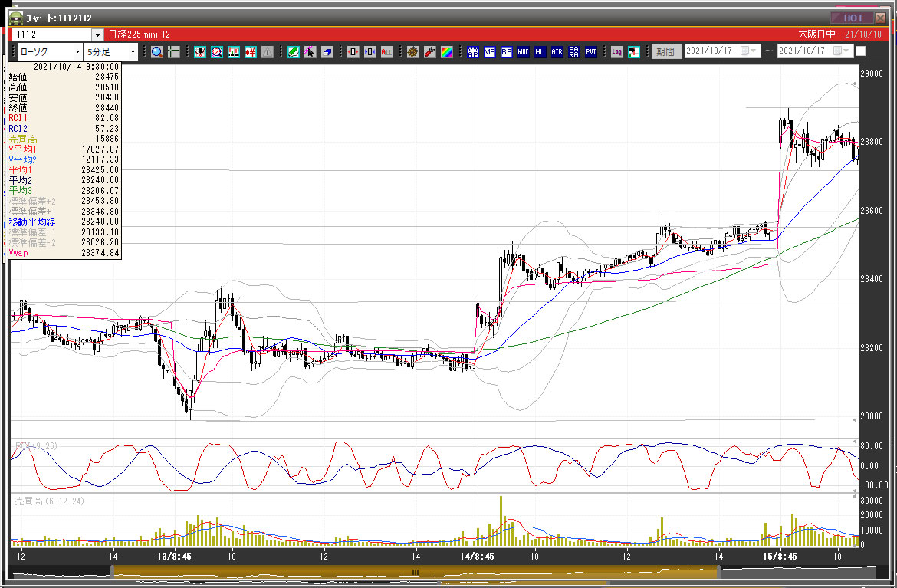Click the ALL display button
The width and height of the screenshot is (897, 588).
coord(386,52)
